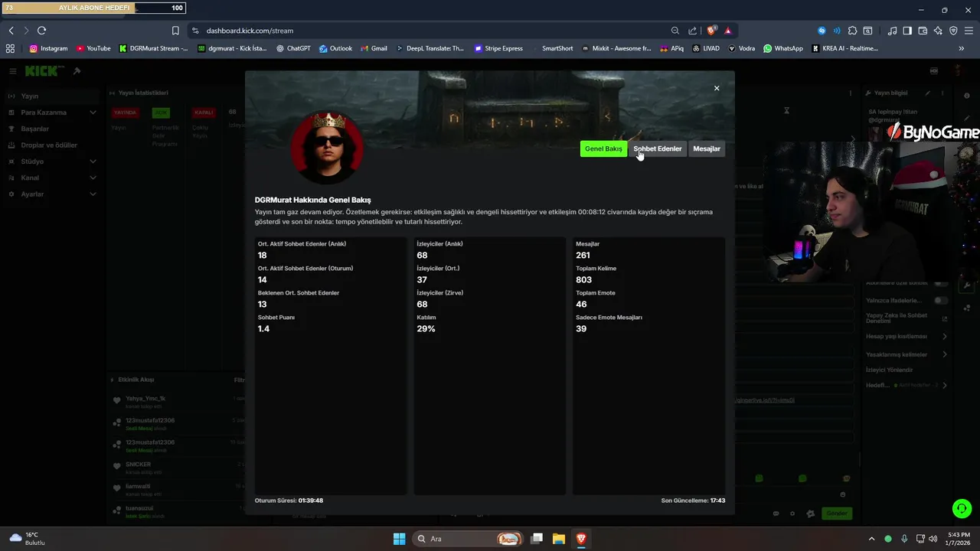Screen dimensions: 980x551
Task: Open the Windows Start menu
Action: pyautogui.click(x=399, y=539)
